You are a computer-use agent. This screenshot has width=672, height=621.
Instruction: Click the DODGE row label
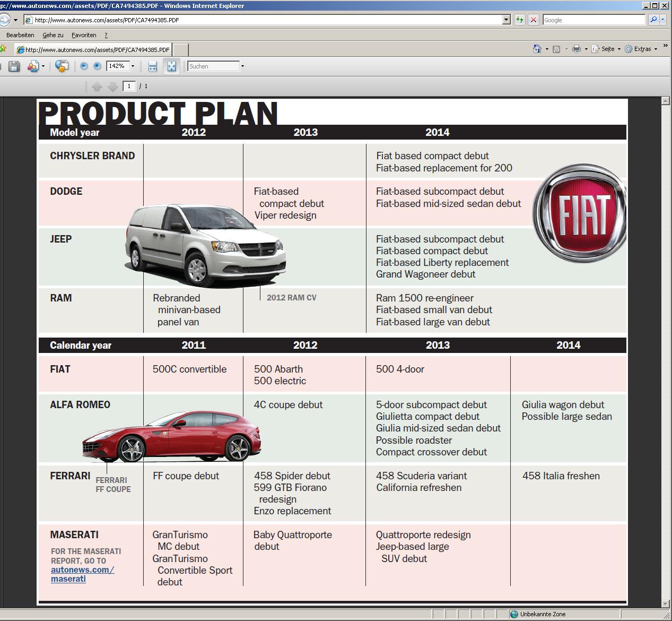pos(66,192)
